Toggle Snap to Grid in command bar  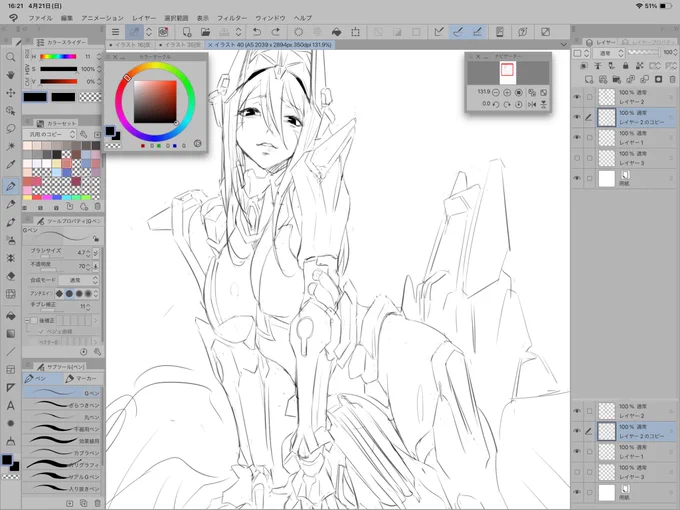click(x=477, y=32)
